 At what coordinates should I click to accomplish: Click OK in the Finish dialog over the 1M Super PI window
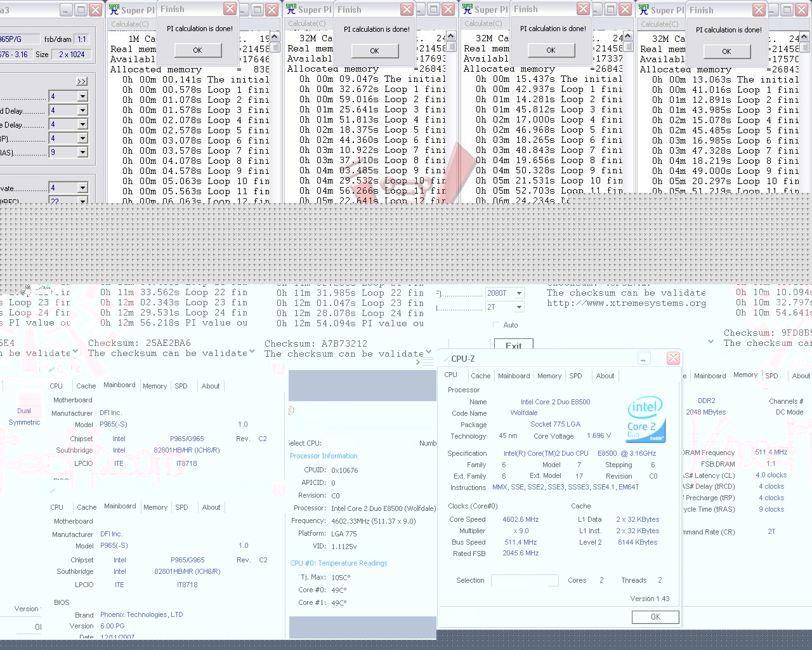pos(197,50)
